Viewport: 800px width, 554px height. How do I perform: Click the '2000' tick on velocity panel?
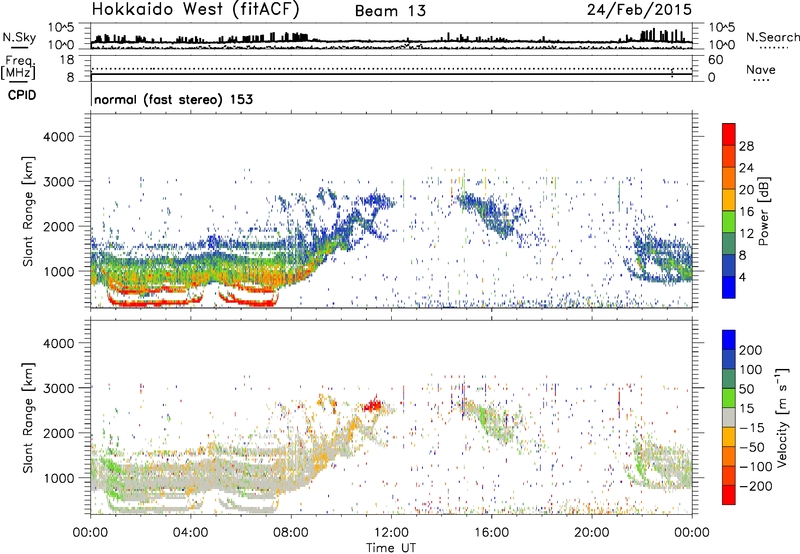pyautogui.click(x=58, y=433)
